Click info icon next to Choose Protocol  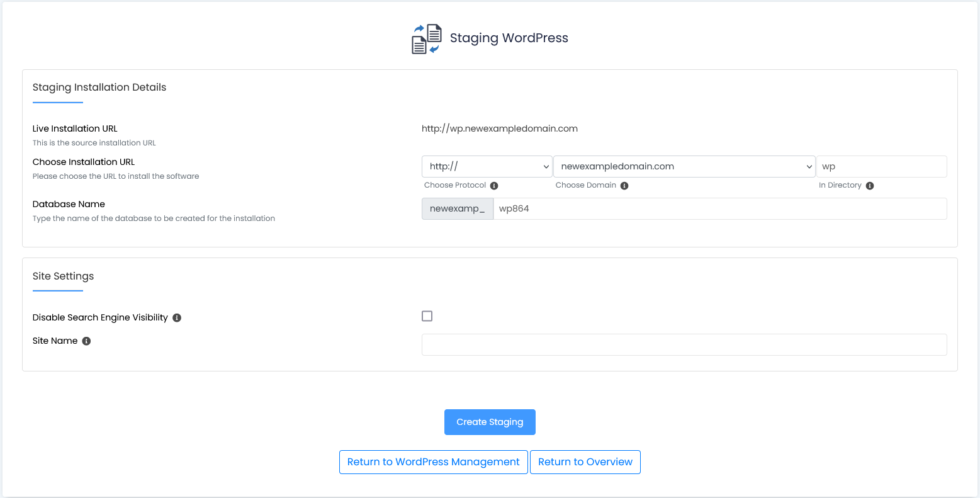coord(494,186)
